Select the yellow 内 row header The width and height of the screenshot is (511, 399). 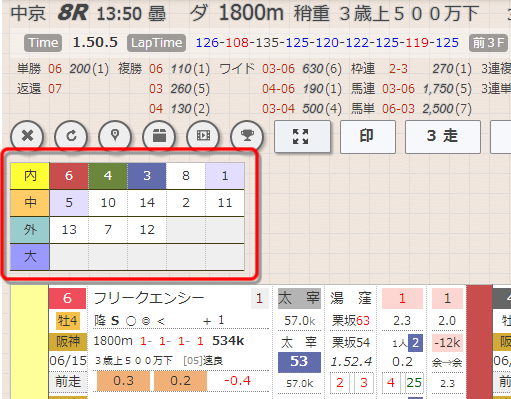coord(30,176)
